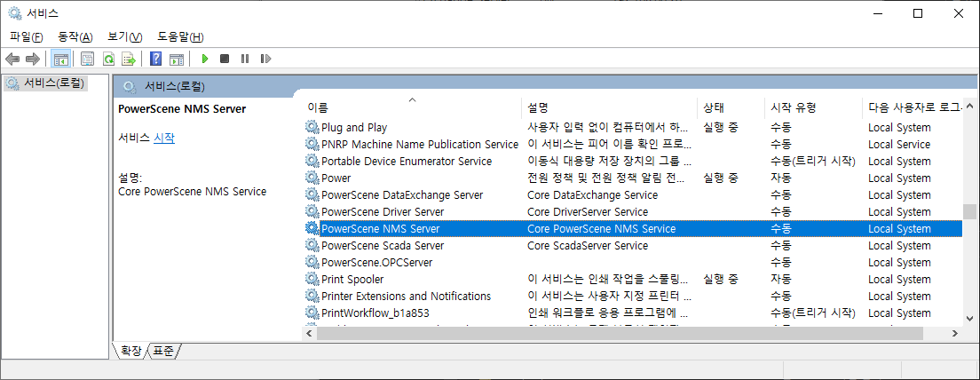Click the Pause Service toolbar button
The width and height of the screenshot is (980, 380).
[x=245, y=59]
